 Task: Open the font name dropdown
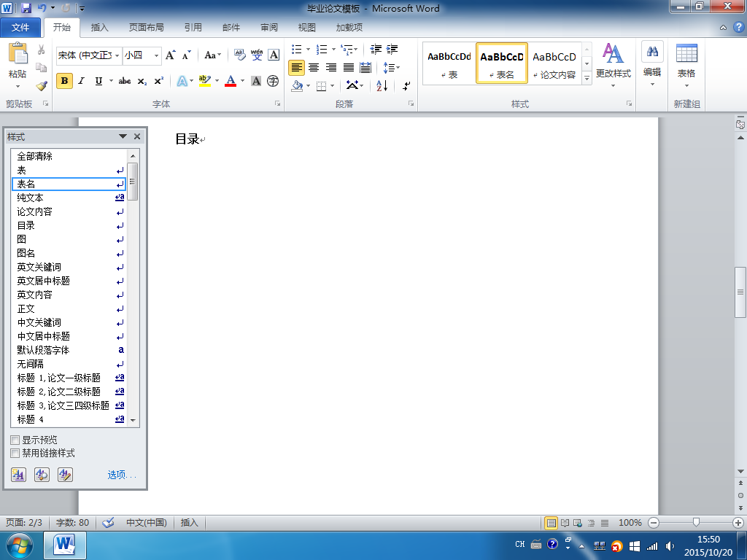pos(117,55)
